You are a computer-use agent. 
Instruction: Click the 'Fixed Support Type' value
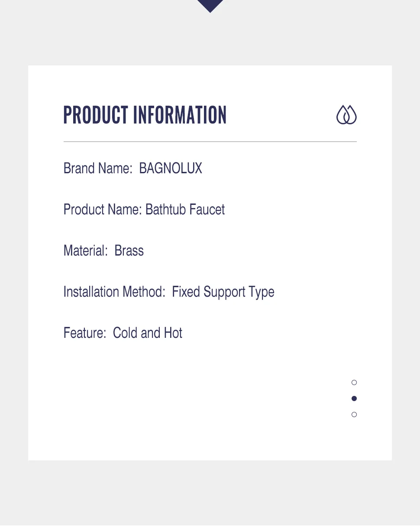click(x=223, y=292)
